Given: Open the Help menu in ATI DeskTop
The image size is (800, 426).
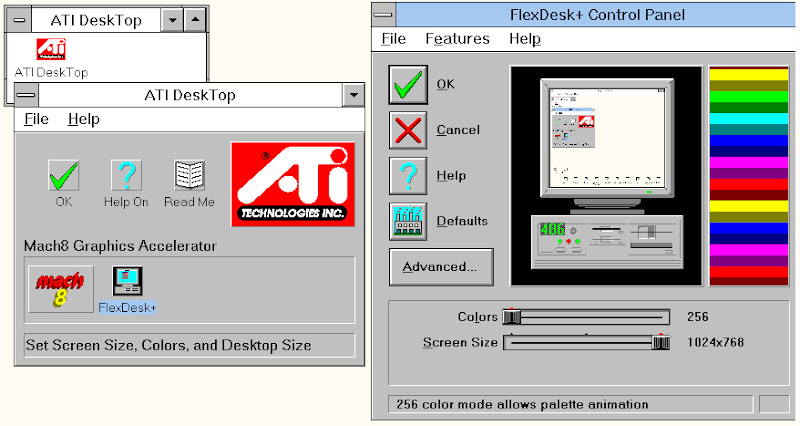Looking at the screenshot, I should (84, 119).
